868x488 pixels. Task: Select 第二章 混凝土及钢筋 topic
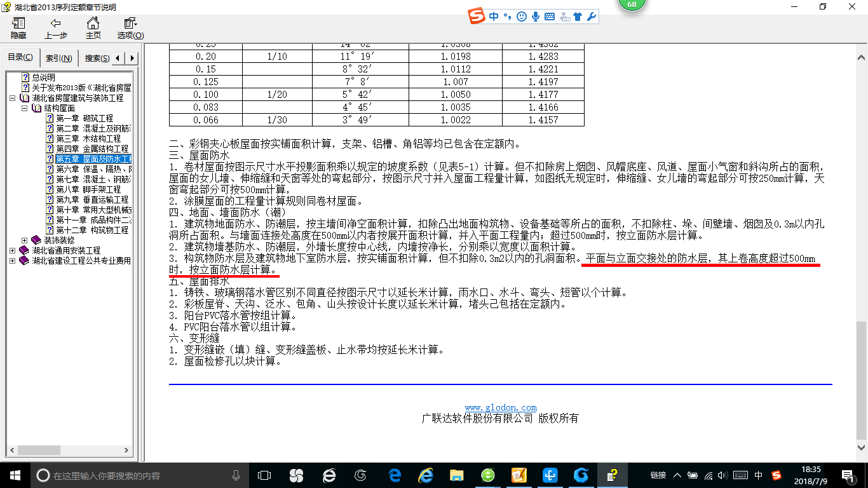tap(93, 128)
